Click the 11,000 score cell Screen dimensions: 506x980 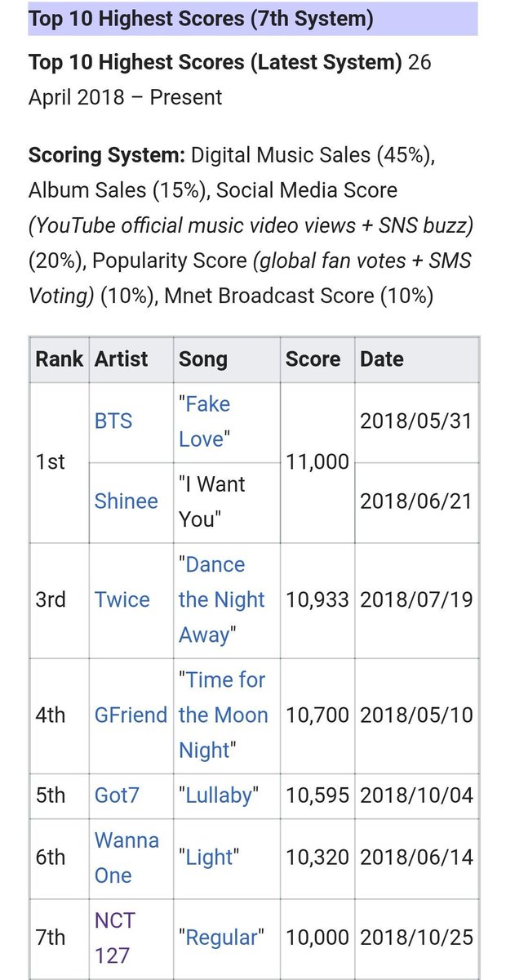(x=317, y=462)
